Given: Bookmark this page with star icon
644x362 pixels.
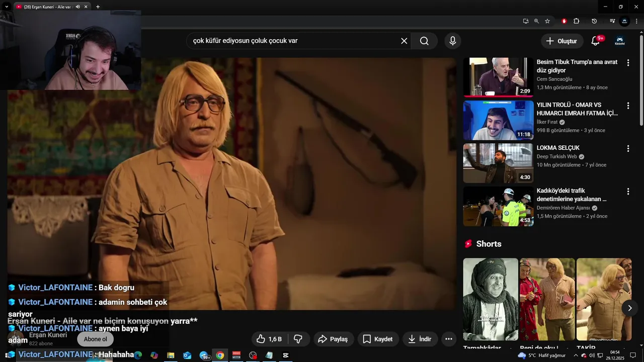Looking at the screenshot, I should [x=547, y=21].
